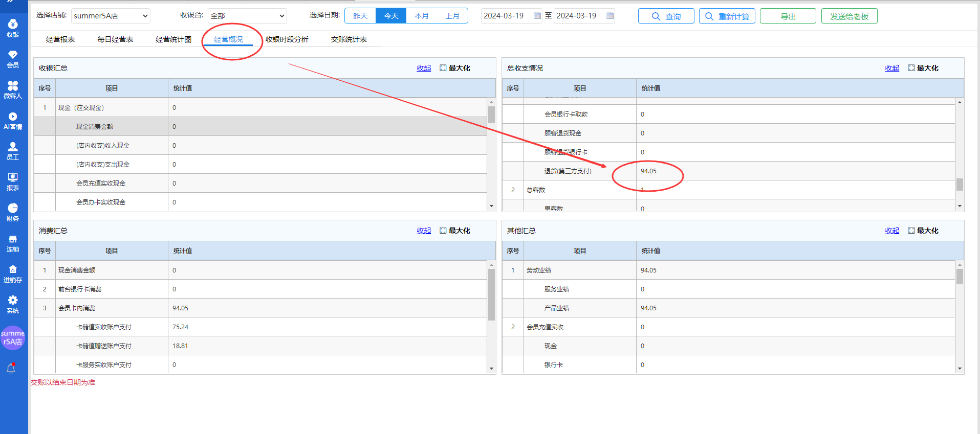Viewport: 980px width, 434px height.
Task: Switch to the 交账统计表 tab
Action: point(349,39)
